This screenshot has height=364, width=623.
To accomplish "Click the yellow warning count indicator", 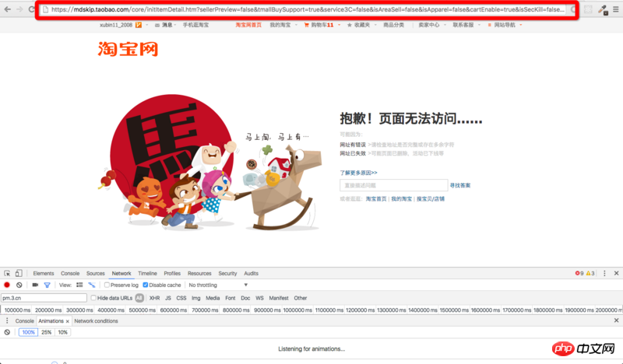I will [x=590, y=273].
